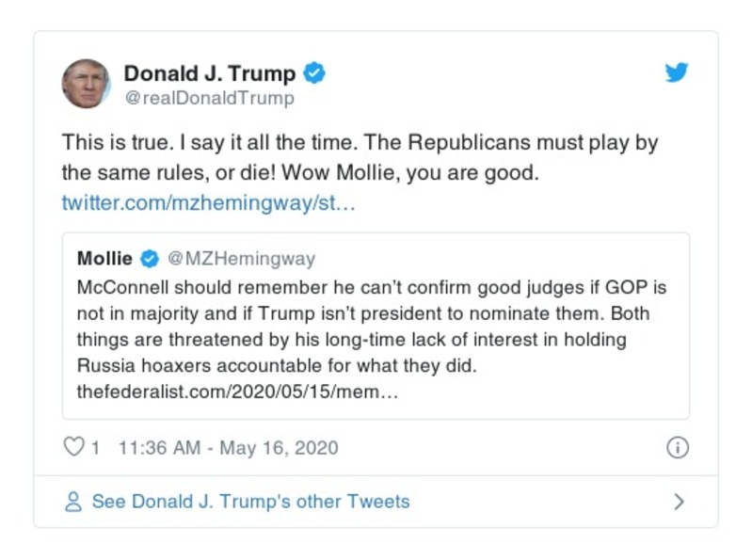Image resolution: width=752 pixels, height=560 pixels.
Task: Like the tweet with the heart icon
Action: coord(73,447)
